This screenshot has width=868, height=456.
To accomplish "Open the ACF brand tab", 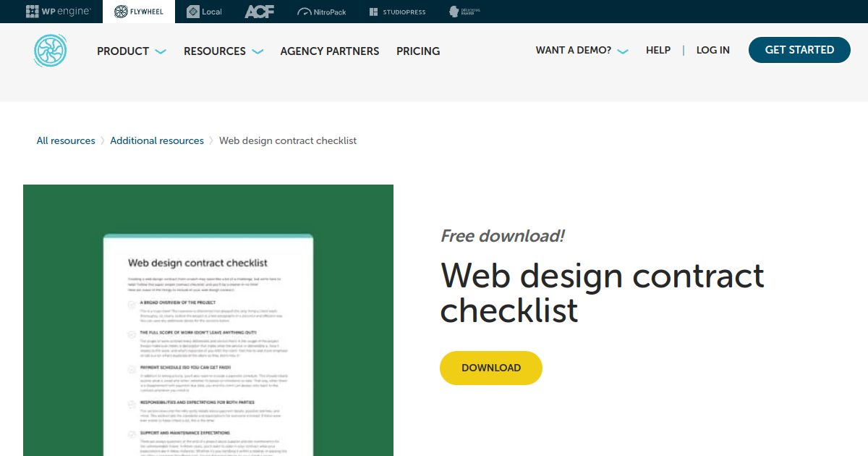I will pyautogui.click(x=259, y=12).
